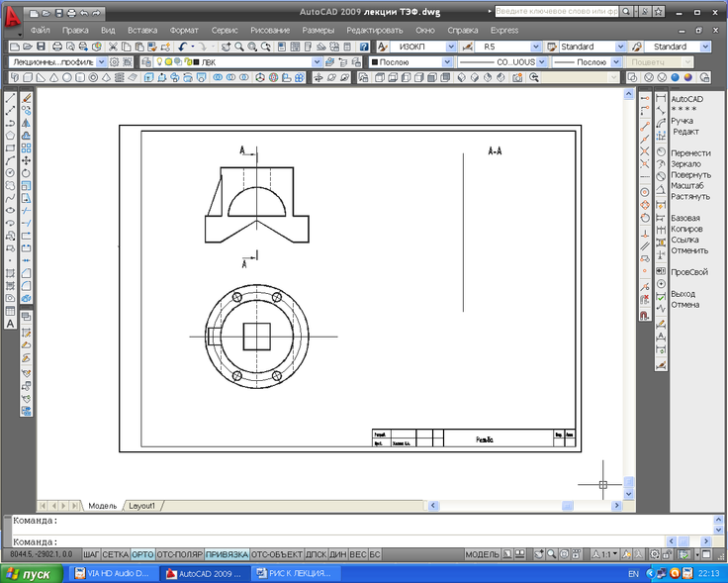Viewport: 728px width, 583px height.
Task: Select the Line tool in Draw toolbar
Action: click(11, 99)
